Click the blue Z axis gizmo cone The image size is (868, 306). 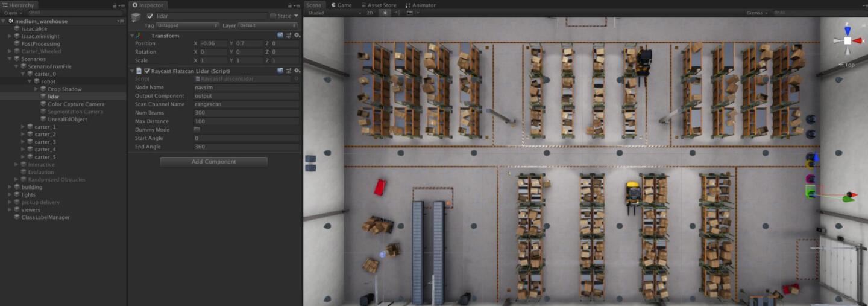pos(848,30)
